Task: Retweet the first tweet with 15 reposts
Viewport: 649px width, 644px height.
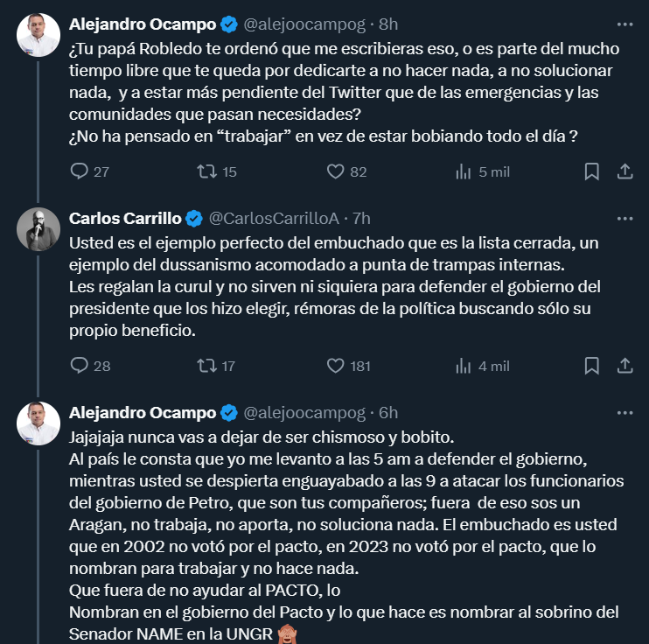Action: 207,171
